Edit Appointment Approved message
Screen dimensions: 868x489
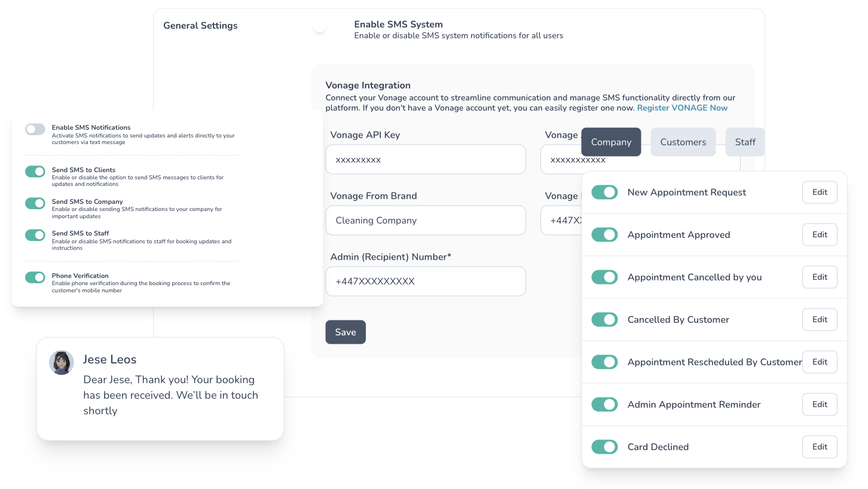pyautogui.click(x=820, y=235)
